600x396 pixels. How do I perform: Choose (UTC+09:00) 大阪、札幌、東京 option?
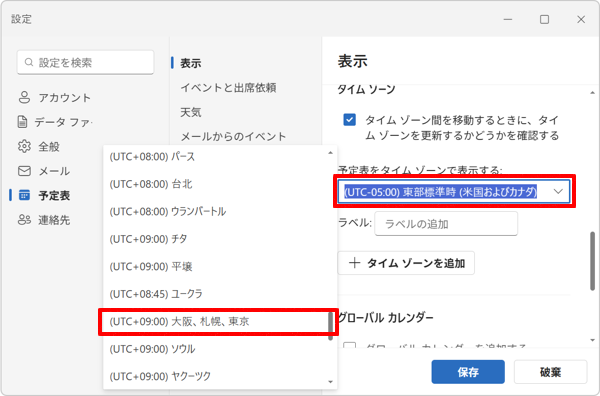(218, 321)
